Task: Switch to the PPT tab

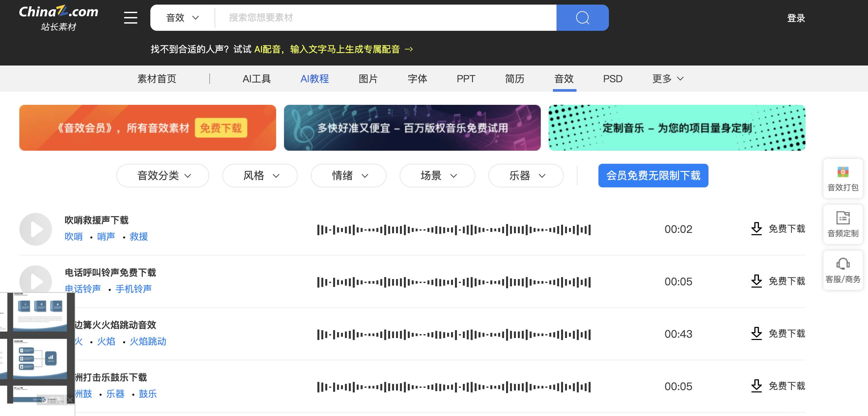Action: [x=466, y=79]
